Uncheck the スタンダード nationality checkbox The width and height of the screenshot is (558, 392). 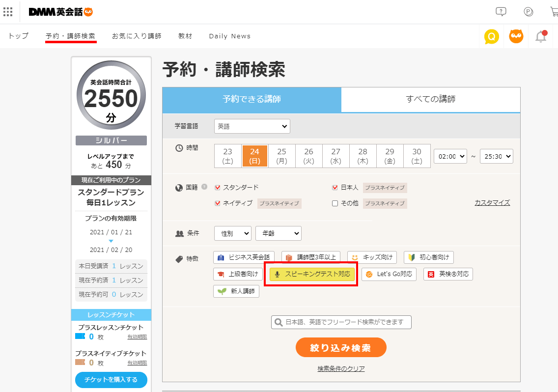[x=218, y=188]
